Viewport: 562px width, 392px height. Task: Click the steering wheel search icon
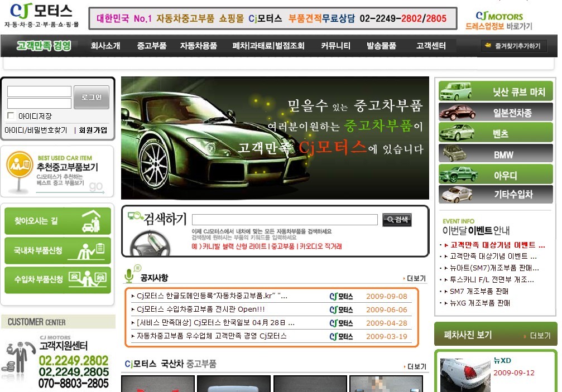click(150, 243)
